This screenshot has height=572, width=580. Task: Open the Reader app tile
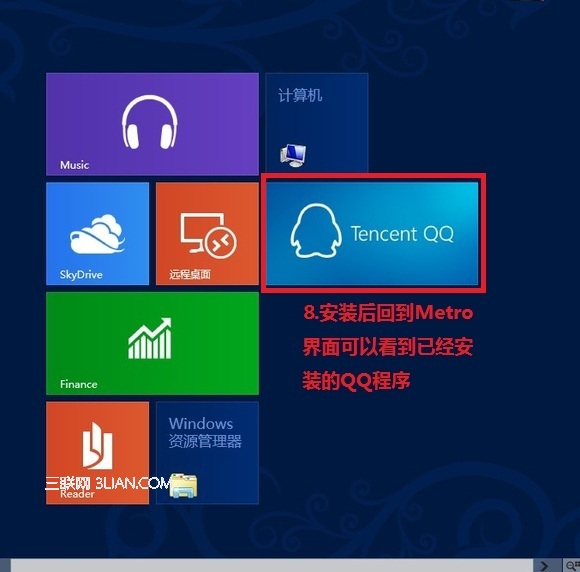pyautogui.click(x=97, y=452)
